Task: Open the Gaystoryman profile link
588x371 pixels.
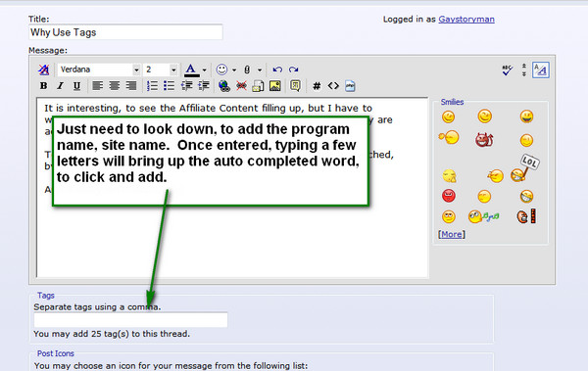Action: (x=466, y=20)
